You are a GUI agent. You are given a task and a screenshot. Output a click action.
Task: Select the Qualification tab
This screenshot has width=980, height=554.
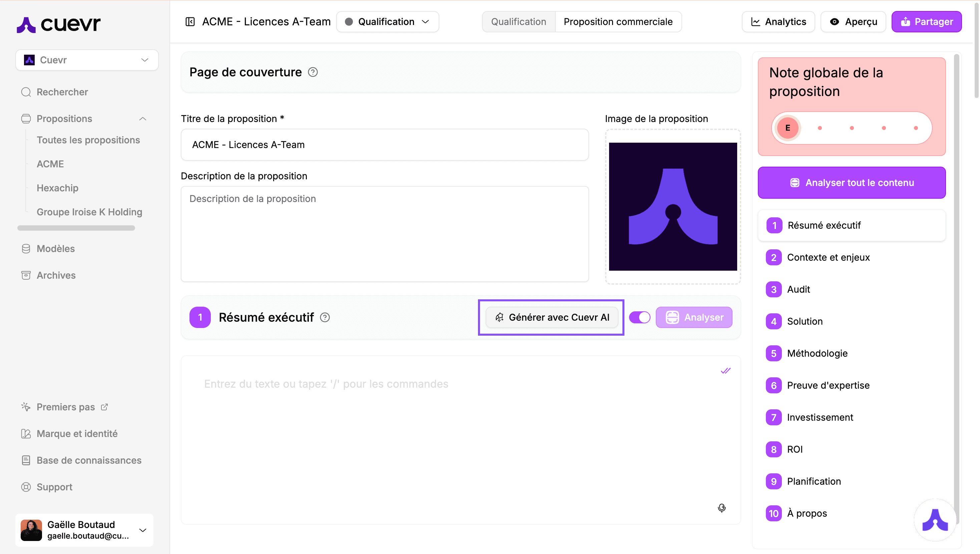pyautogui.click(x=518, y=22)
